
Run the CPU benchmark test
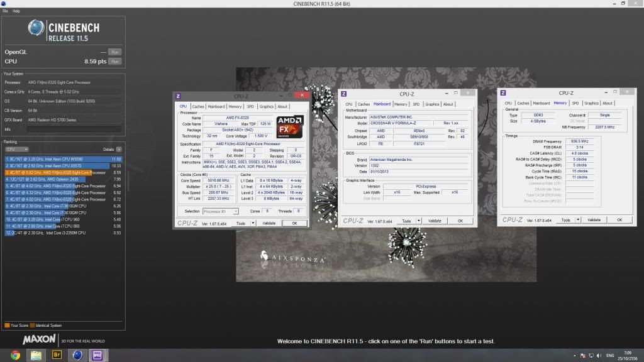115,62
